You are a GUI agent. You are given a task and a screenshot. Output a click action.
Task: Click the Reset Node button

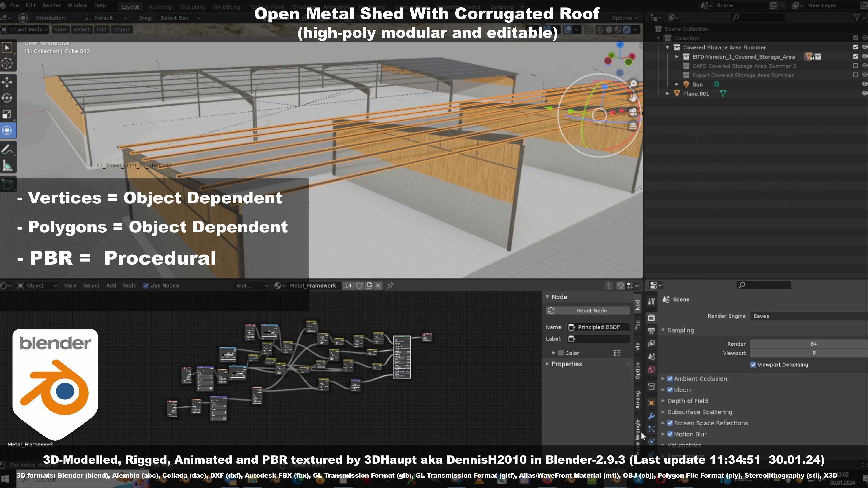(x=588, y=310)
